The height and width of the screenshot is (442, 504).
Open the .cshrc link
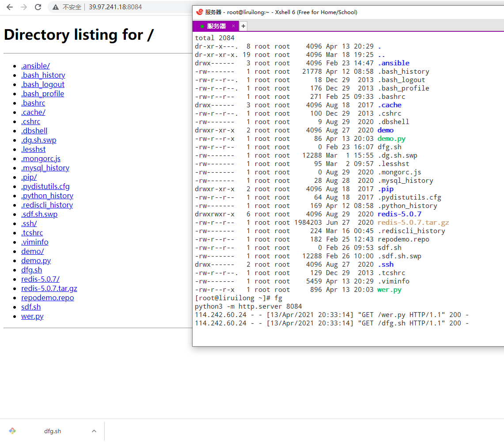30,122
